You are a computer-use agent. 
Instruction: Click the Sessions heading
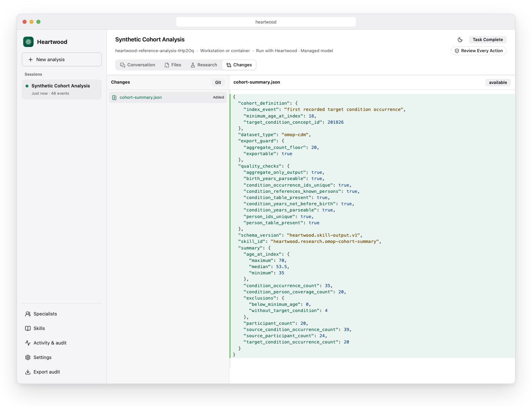[x=33, y=74]
